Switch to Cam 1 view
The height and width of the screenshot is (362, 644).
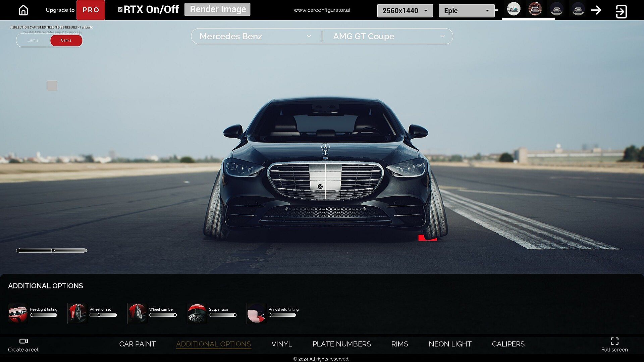click(x=33, y=40)
